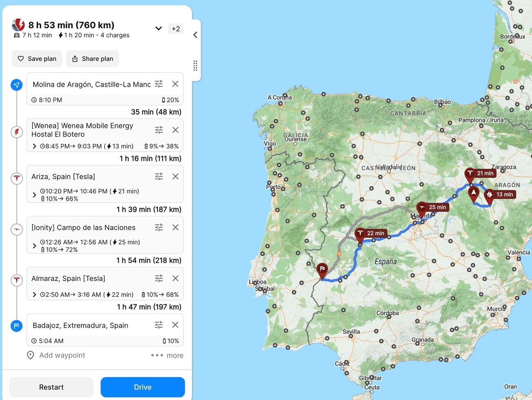
Task: Collapse the side panel with arrow
Action: click(195, 35)
